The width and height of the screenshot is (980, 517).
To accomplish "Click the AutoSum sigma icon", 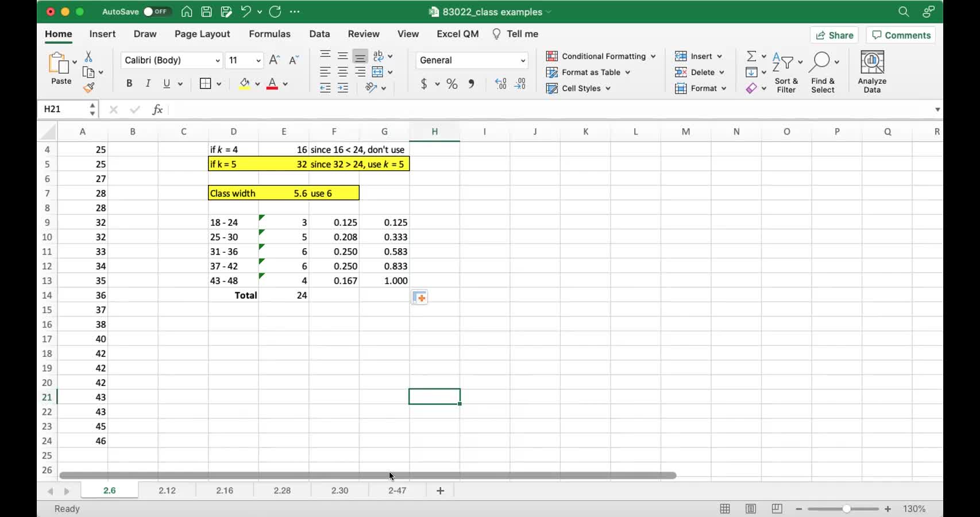I will point(751,56).
